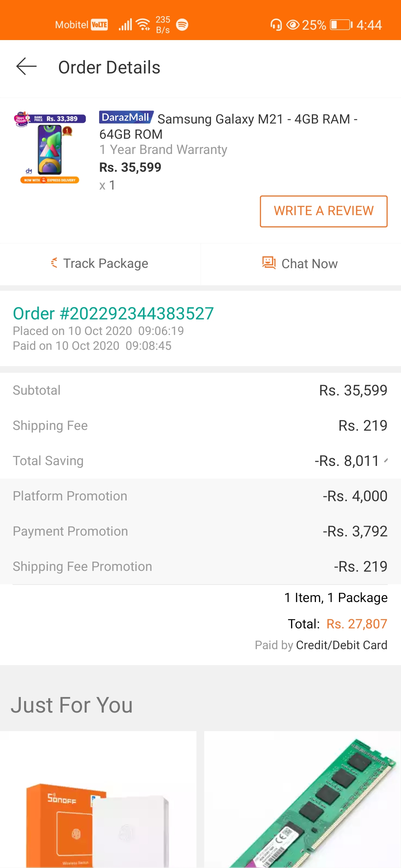This screenshot has height=868, width=401.
Task: Open the Sonoff wireless switch product
Action: pos(98,799)
